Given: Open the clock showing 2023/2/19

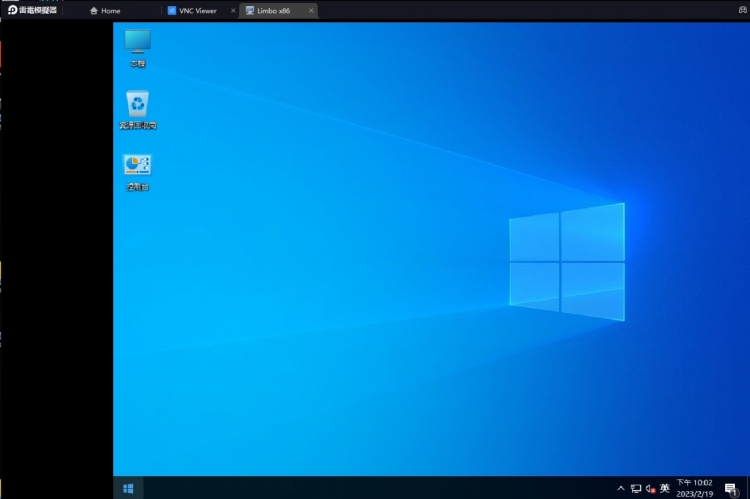Looking at the screenshot, I should (x=695, y=488).
